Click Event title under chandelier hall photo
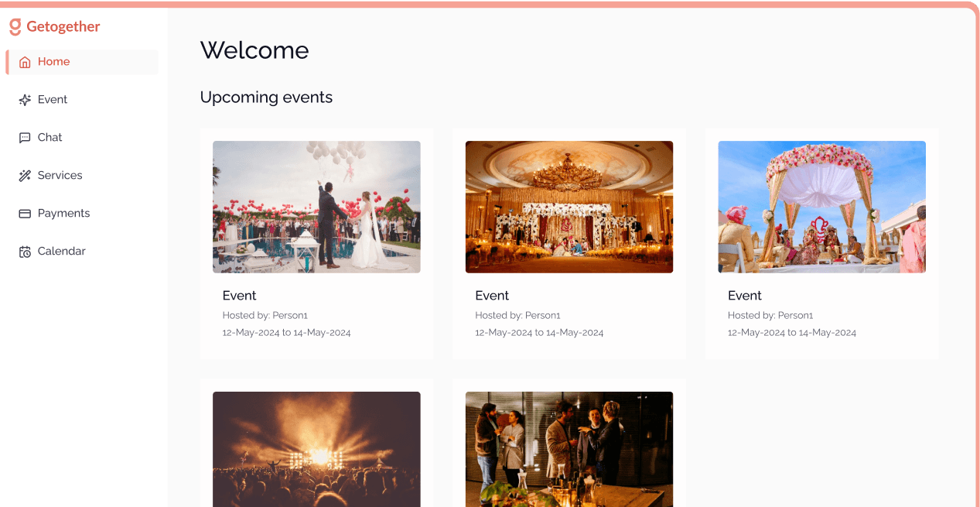The image size is (980, 507). point(492,296)
